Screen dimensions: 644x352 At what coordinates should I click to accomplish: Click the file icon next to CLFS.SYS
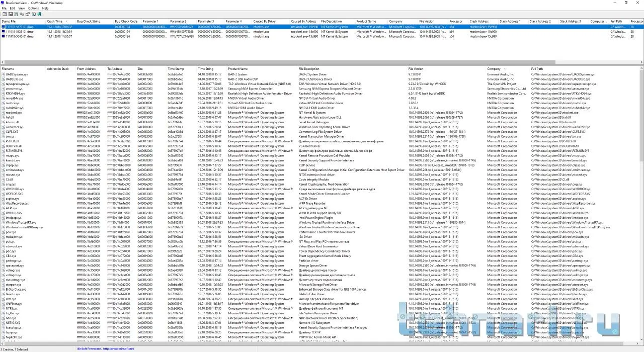[x=3, y=132]
